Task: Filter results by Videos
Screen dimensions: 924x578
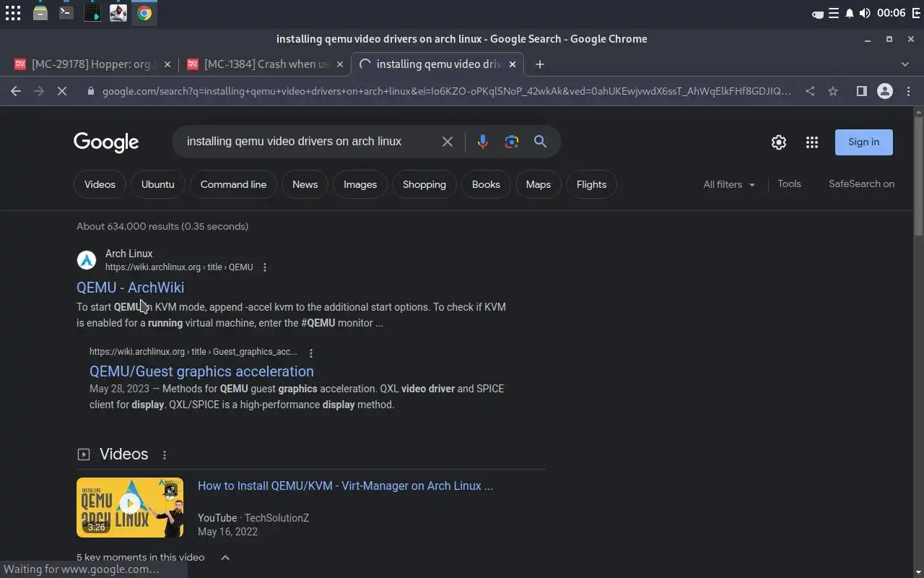Action: pos(100,184)
